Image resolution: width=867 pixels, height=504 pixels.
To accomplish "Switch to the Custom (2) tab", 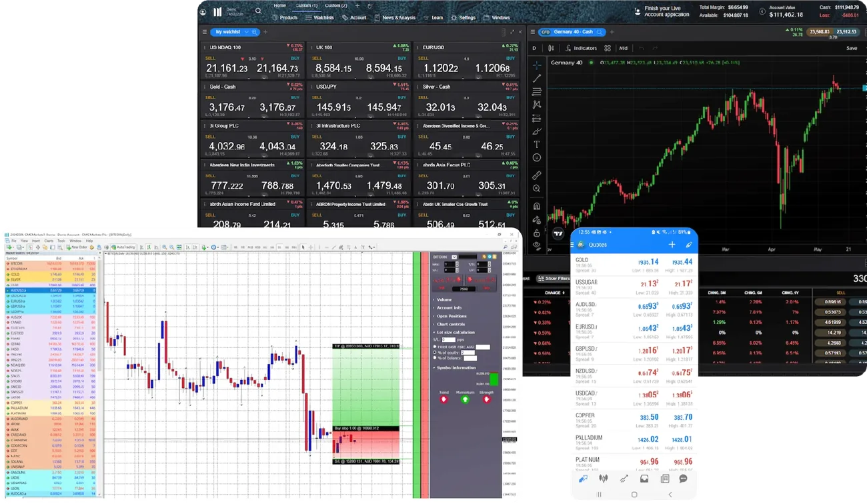I will point(336,5).
